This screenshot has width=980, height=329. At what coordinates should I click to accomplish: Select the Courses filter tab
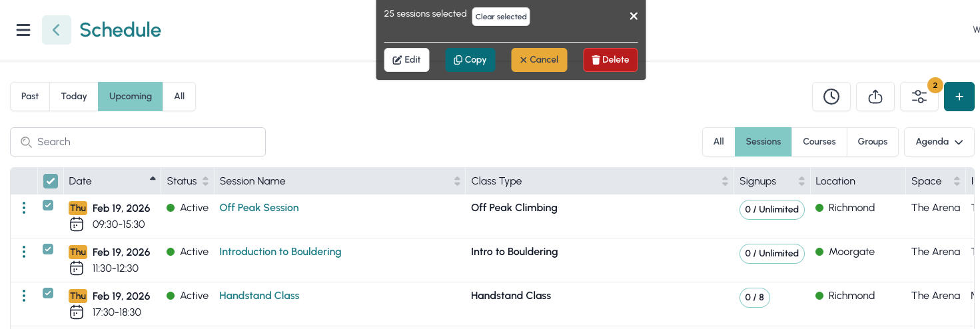(819, 142)
